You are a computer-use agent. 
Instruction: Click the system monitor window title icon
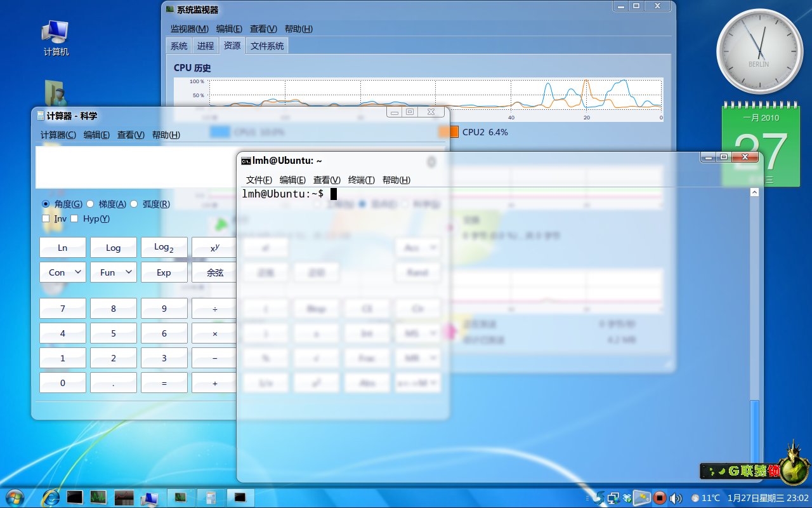[x=170, y=10]
